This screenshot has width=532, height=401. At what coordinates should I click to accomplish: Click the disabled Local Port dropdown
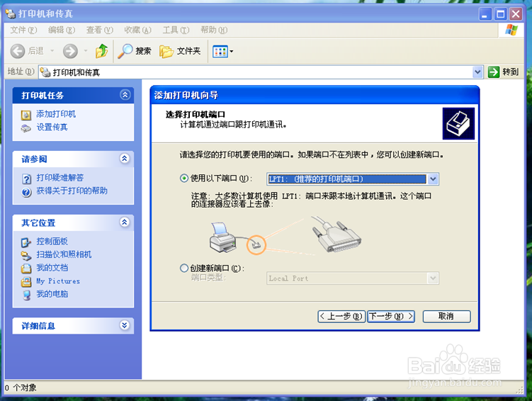tap(353, 278)
